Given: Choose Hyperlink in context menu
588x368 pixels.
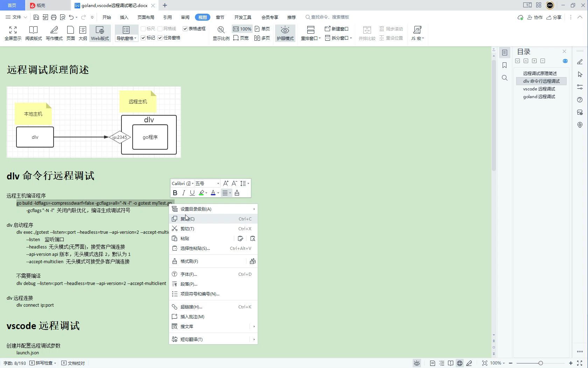Looking at the screenshot, I should coord(213,307).
